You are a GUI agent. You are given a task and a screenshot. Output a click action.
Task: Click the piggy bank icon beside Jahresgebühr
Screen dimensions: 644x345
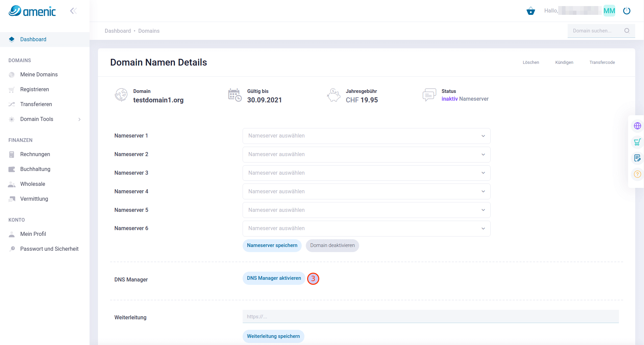coord(334,95)
